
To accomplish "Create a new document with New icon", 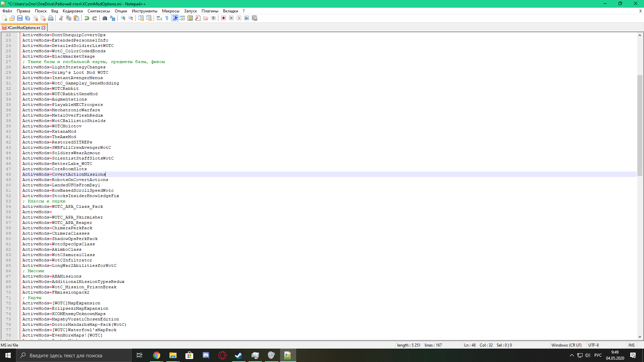I will [x=4, y=18].
